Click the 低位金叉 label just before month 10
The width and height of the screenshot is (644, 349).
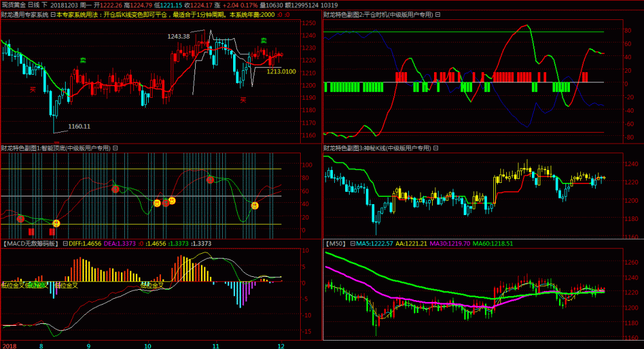click(152, 285)
